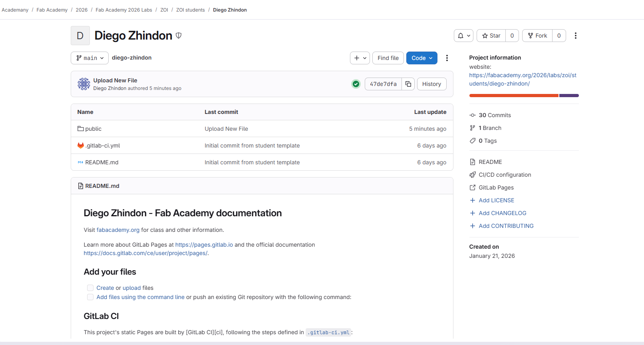Click the D project avatar
The width and height of the screenshot is (644, 345).
click(x=80, y=36)
